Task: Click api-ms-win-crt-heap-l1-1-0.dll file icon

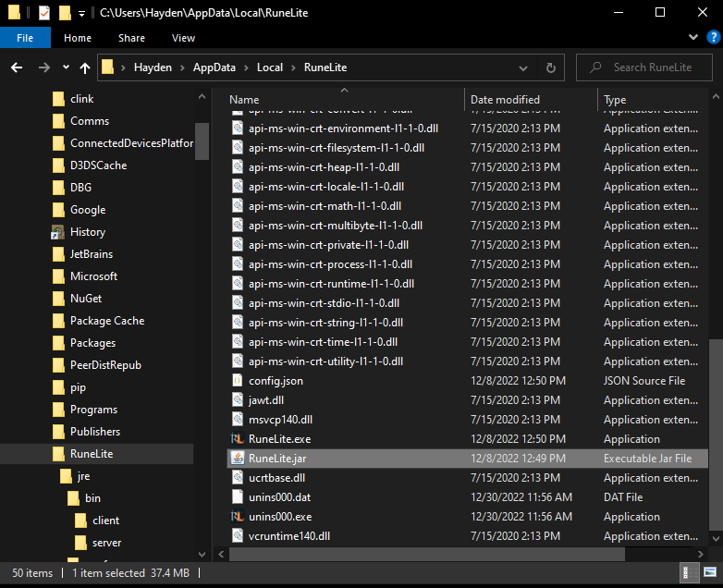Action: tap(237, 167)
